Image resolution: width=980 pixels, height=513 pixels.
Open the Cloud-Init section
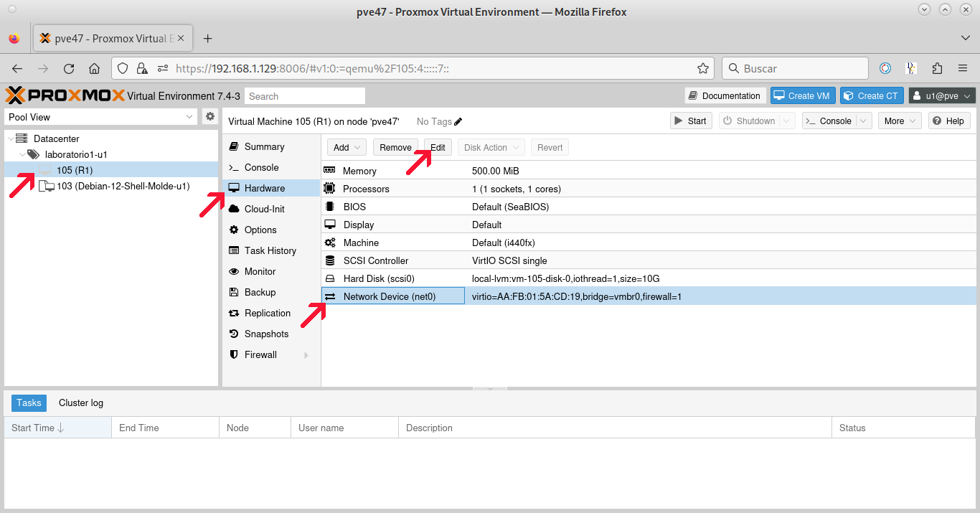(271, 209)
